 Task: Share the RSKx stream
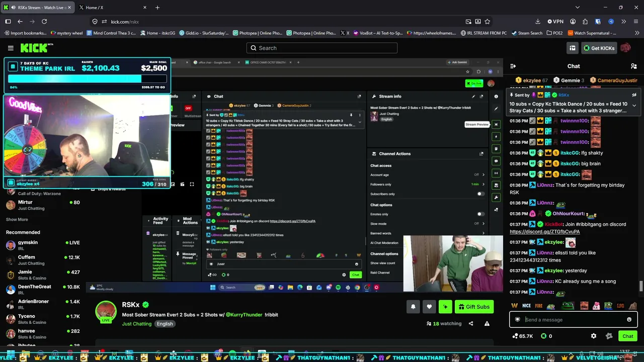[x=471, y=324]
